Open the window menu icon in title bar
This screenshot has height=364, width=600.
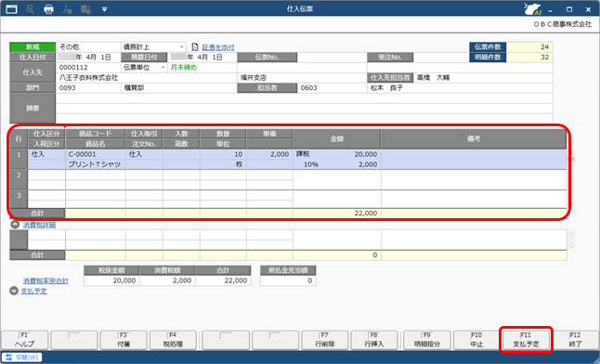click(x=11, y=8)
